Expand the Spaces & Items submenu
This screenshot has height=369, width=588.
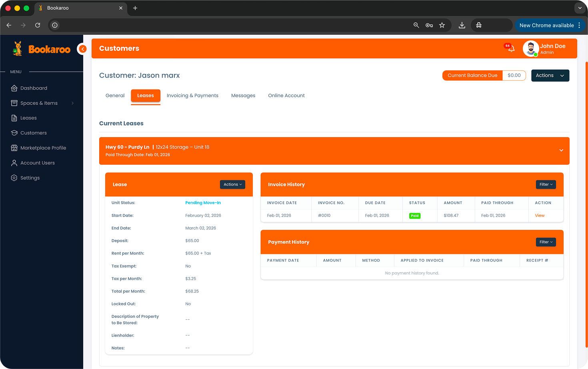pos(72,103)
